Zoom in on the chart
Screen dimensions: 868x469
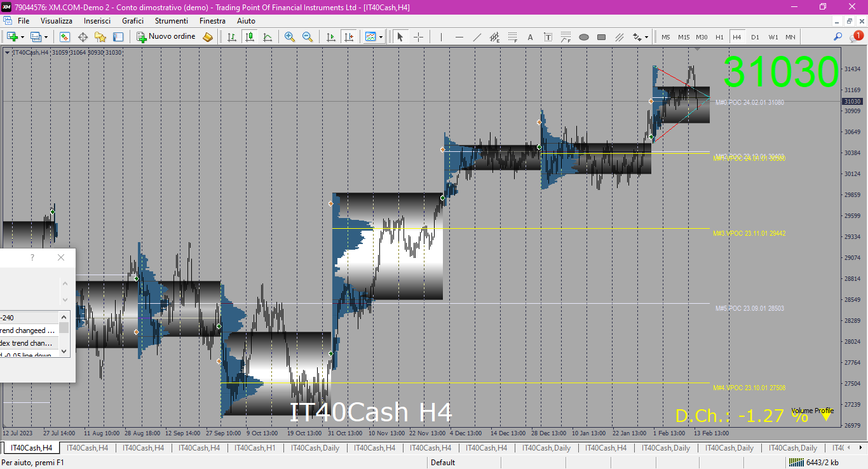click(x=290, y=37)
